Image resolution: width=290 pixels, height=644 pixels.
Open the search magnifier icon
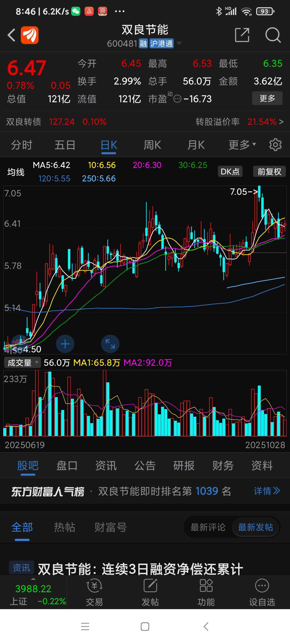[x=273, y=35]
